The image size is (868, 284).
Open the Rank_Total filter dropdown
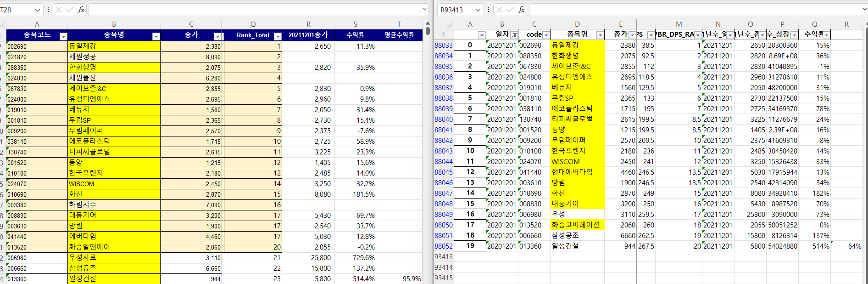pos(277,36)
